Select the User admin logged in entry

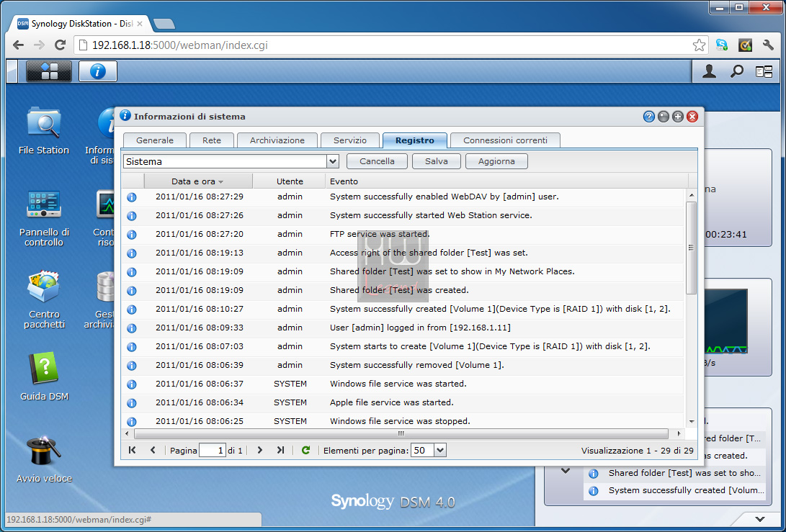pos(403,328)
